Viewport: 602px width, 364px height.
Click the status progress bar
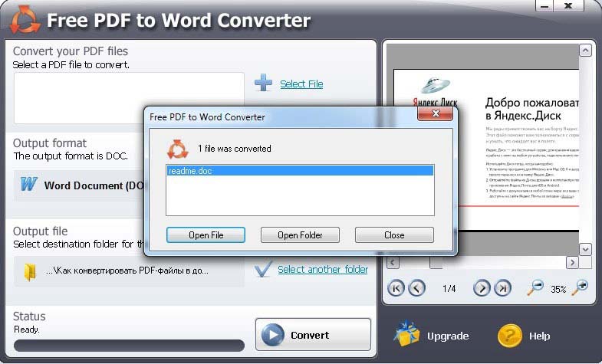coord(129,345)
